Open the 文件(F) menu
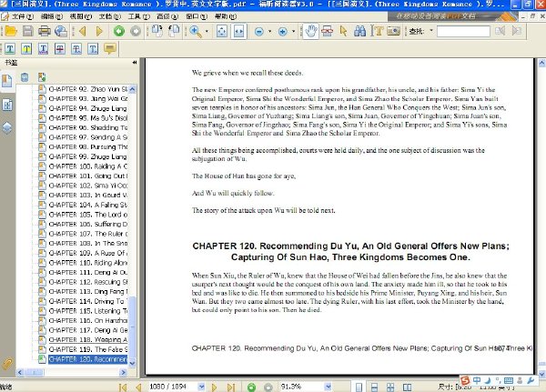The height and width of the screenshot is (392, 546). click(22, 16)
